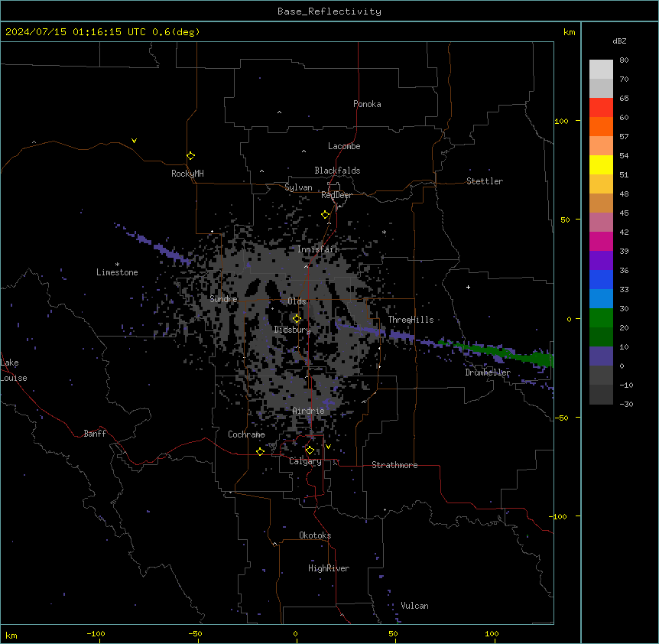Click the -30 value on the dBZ legend

pyautogui.click(x=626, y=404)
